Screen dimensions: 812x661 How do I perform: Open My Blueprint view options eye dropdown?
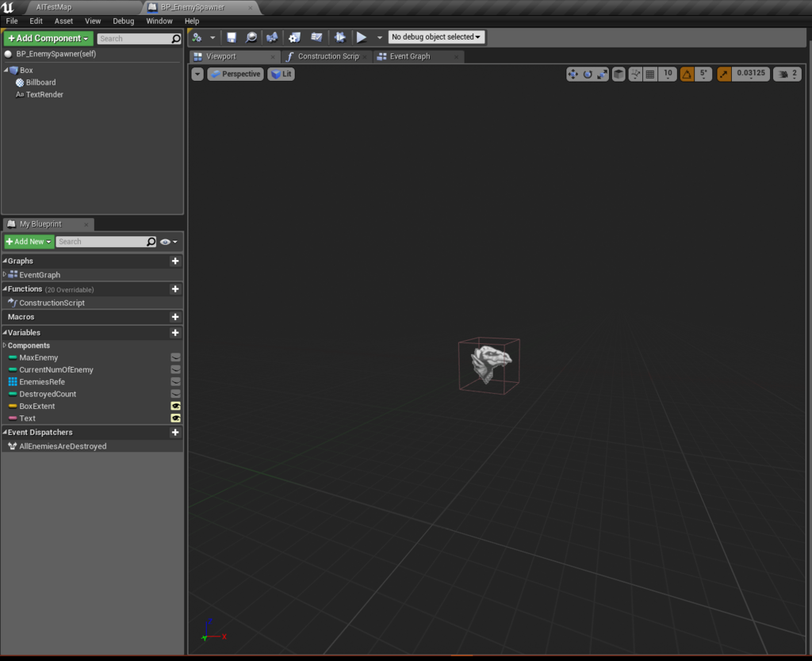pos(169,242)
